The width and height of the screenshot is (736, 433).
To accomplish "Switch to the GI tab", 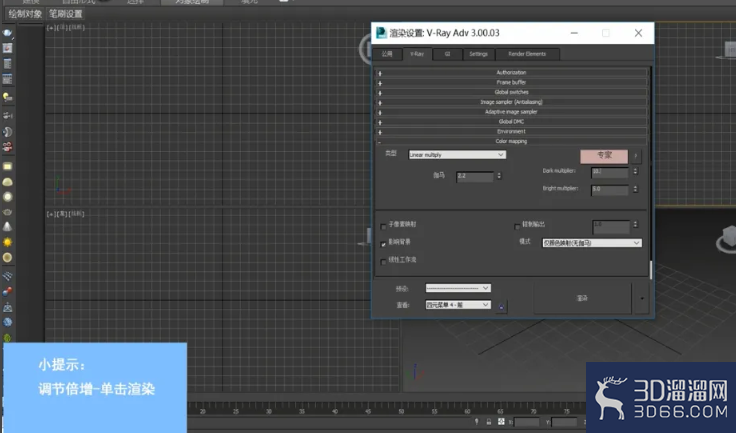I will [x=447, y=54].
